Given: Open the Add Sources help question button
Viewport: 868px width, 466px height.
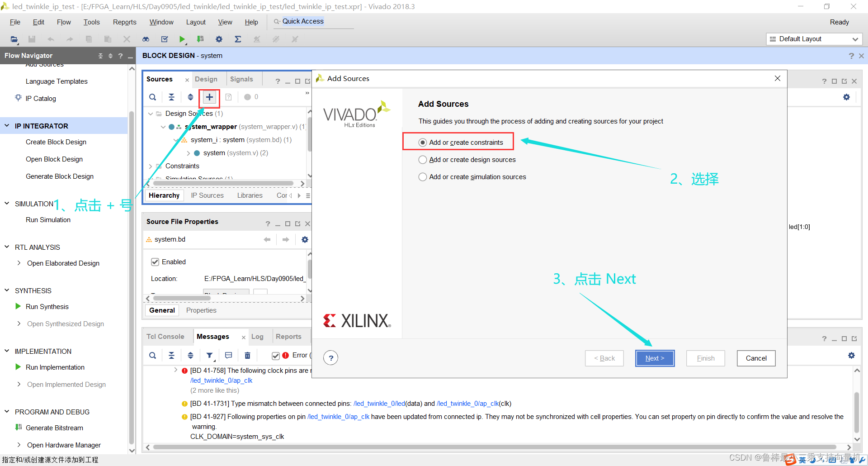Looking at the screenshot, I should 331,358.
